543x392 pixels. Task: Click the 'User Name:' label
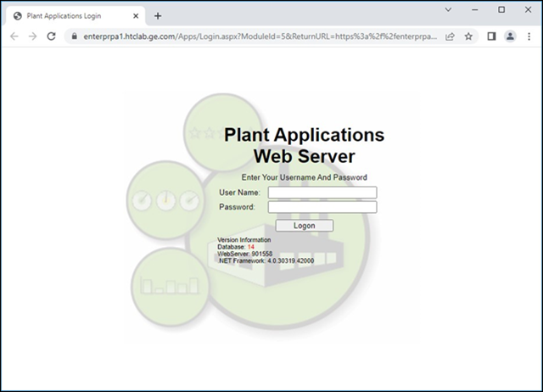click(x=239, y=193)
